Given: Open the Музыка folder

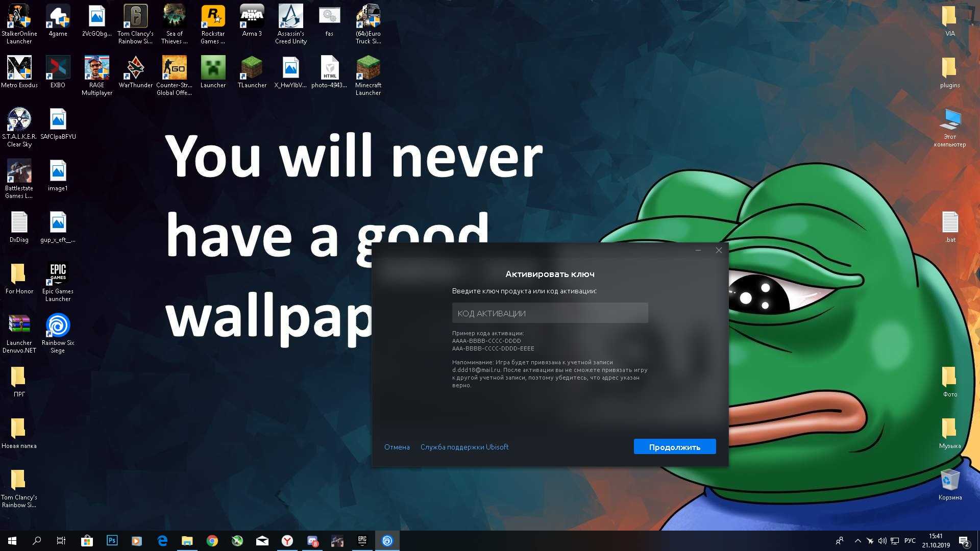Looking at the screenshot, I should click(949, 433).
